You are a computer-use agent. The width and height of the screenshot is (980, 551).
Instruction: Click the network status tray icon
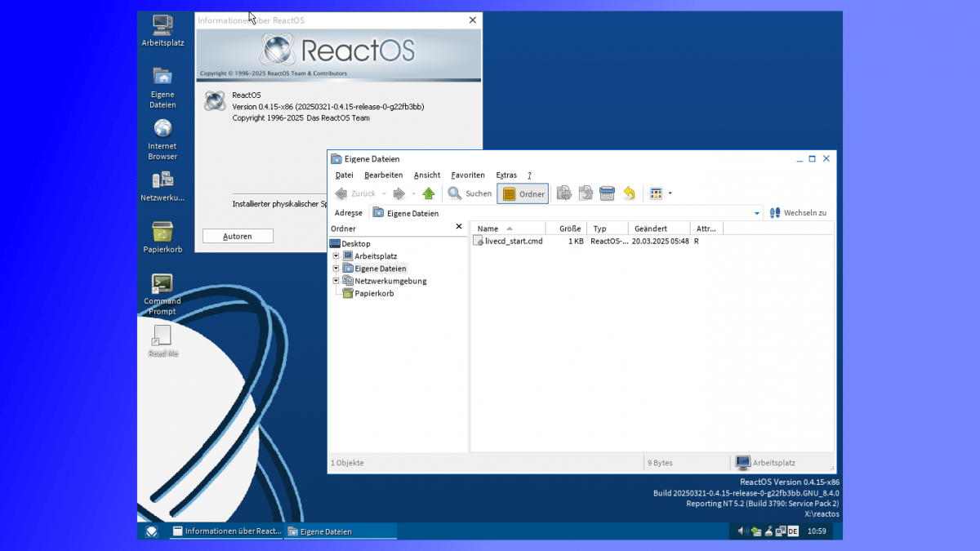[x=780, y=531]
